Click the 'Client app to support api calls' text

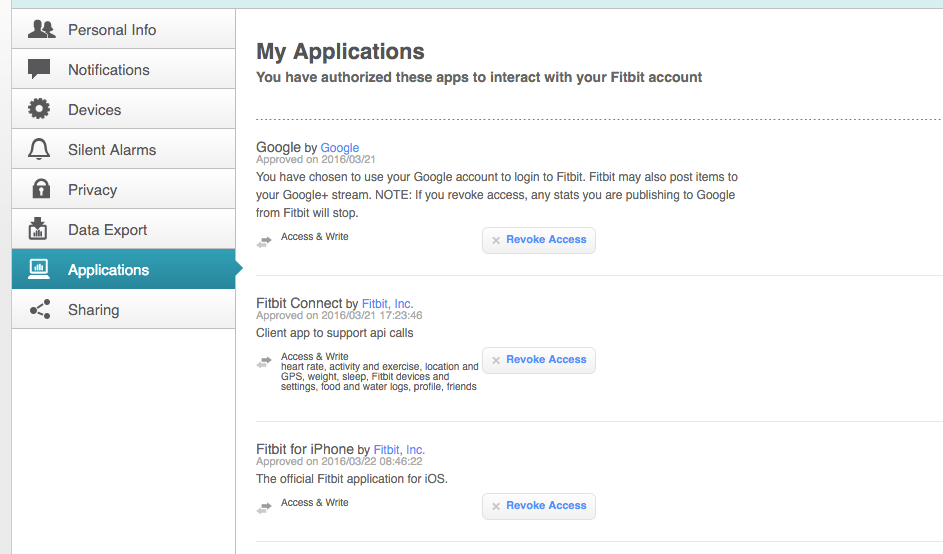point(335,333)
